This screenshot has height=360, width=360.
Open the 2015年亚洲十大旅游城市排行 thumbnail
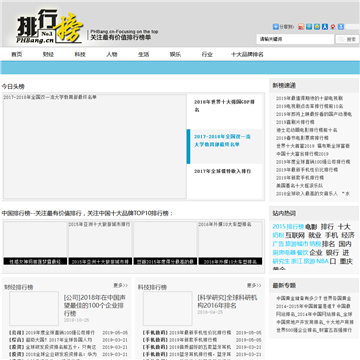click(x=100, y=243)
